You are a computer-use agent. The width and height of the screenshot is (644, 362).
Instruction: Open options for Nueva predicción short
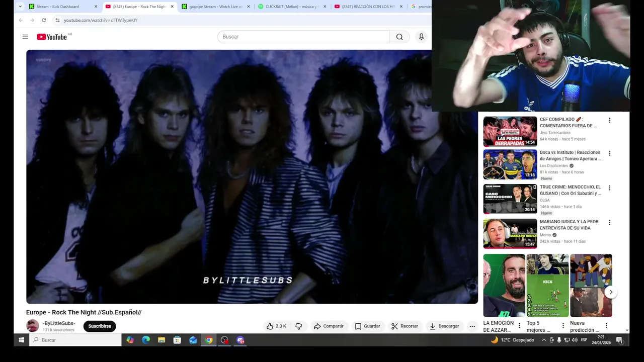(x=606, y=326)
